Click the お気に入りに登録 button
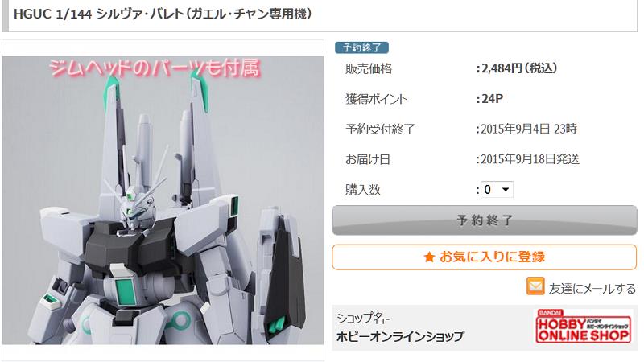The height and width of the screenshot is (362, 644). pos(485,257)
